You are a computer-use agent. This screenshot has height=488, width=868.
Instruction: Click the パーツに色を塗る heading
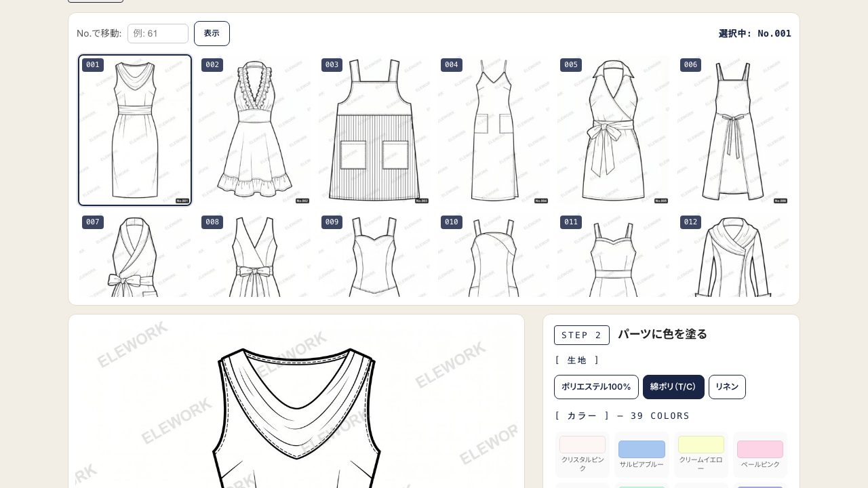coord(663,334)
